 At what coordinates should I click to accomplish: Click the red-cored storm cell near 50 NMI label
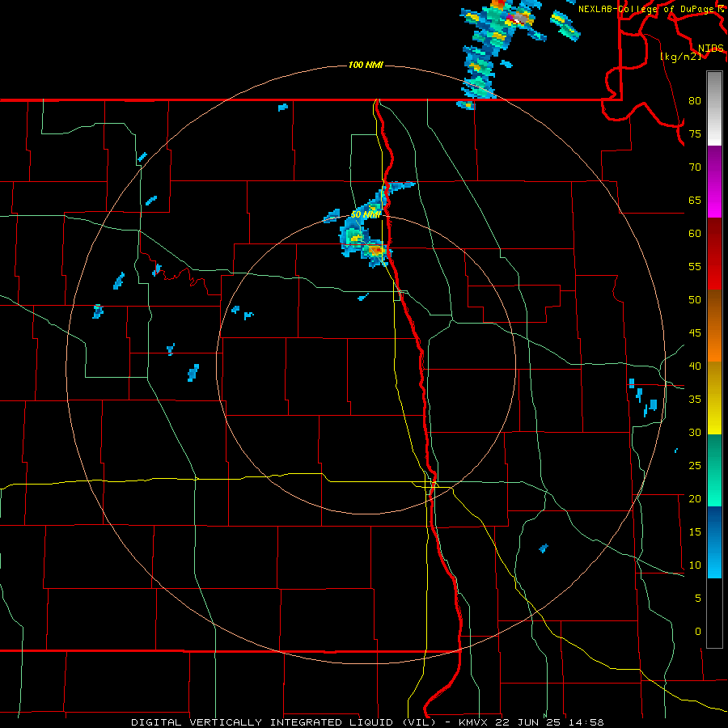tap(376, 251)
